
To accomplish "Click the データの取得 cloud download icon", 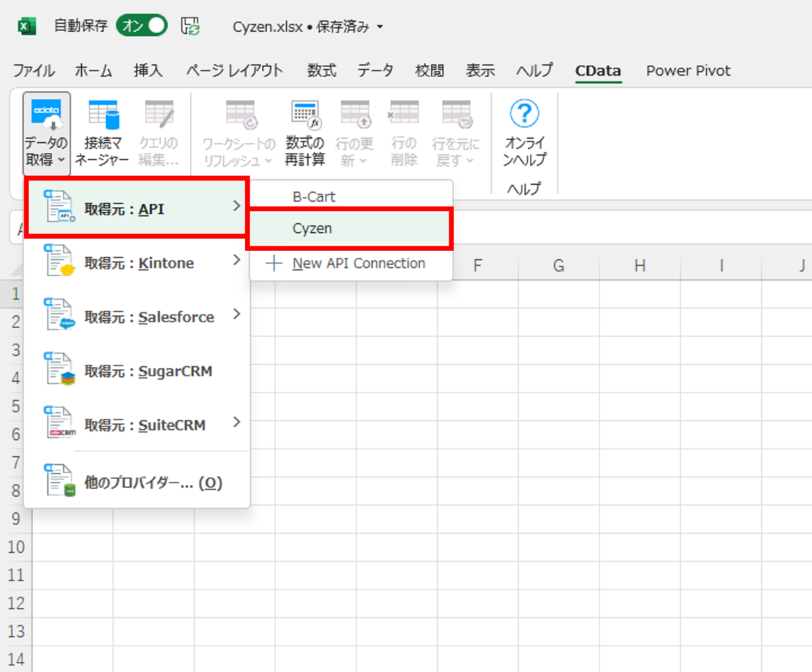I will [46, 113].
